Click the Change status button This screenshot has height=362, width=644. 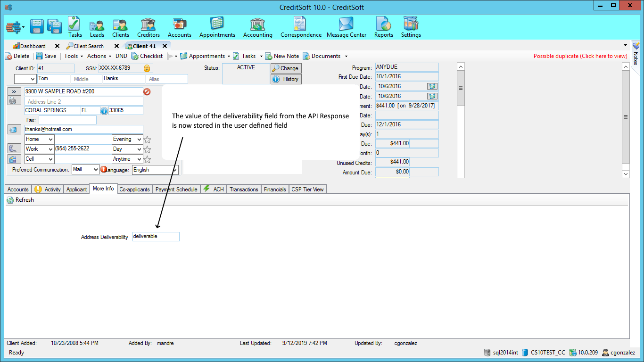(x=286, y=68)
